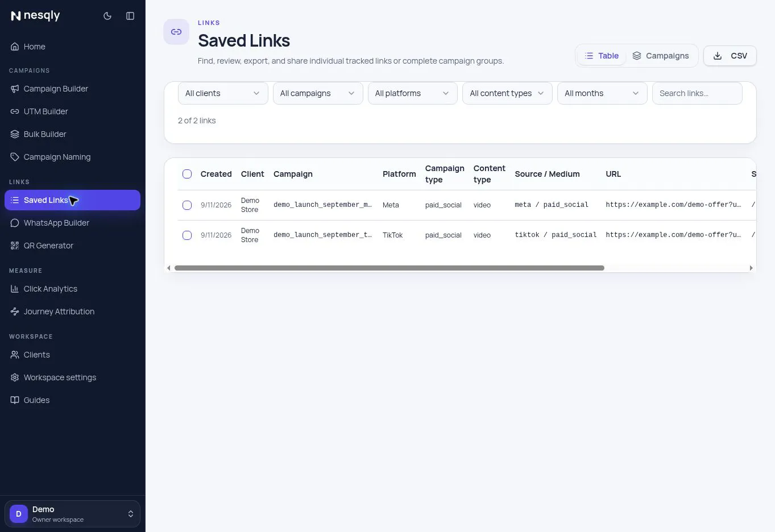
Task: Click the Meta row URL cell
Action: (x=673, y=205)
